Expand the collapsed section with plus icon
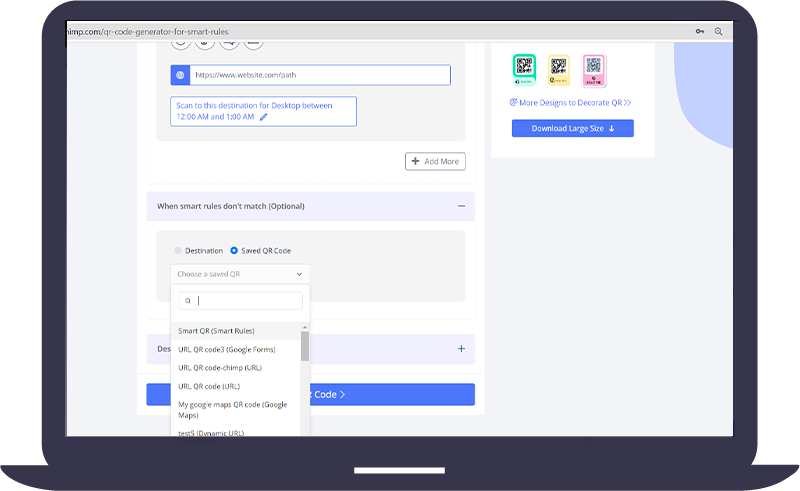Viewport: 800px width, 491px height. click(x=461, y=349)
